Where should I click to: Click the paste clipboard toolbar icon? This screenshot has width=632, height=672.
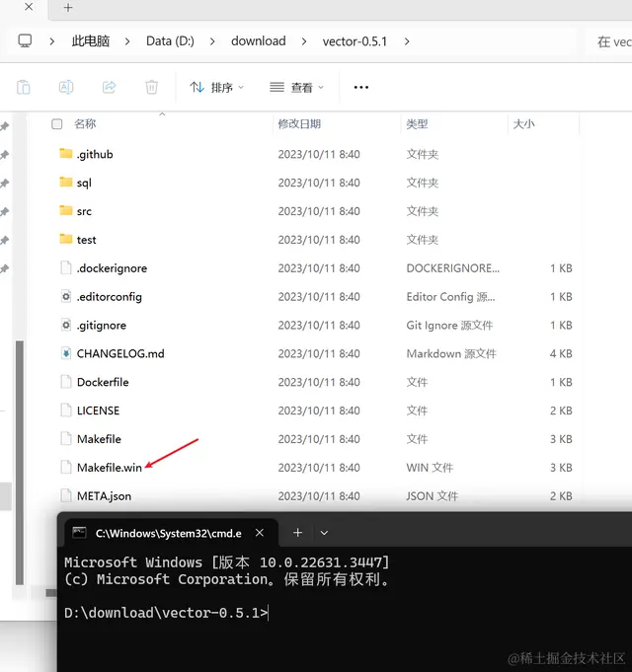pos(23,87)
